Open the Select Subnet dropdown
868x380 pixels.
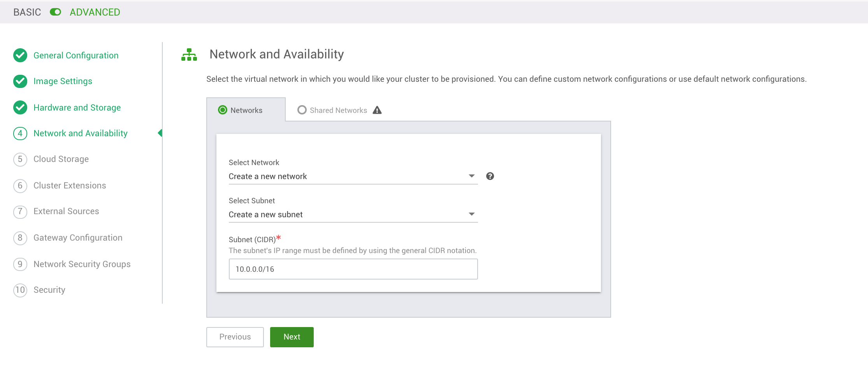(x=352, y=214)
